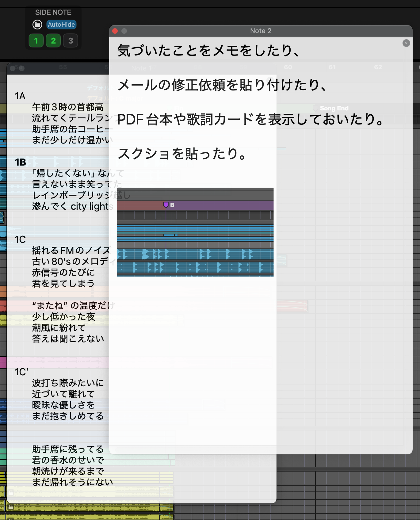Image resolution: width=420 pixels, height=520 pixels.
Task: Click the purple B marker in the screenshot
Action: pos(166,205)
